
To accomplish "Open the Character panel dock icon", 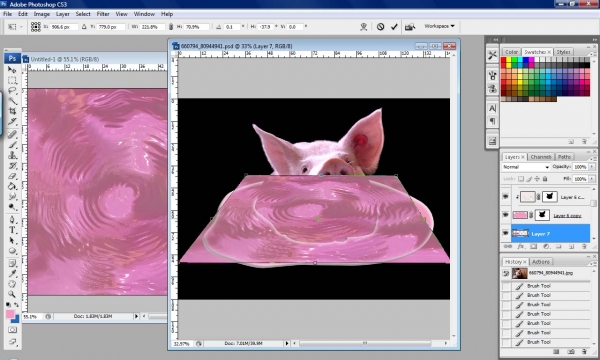I will [x=492, y=108].
